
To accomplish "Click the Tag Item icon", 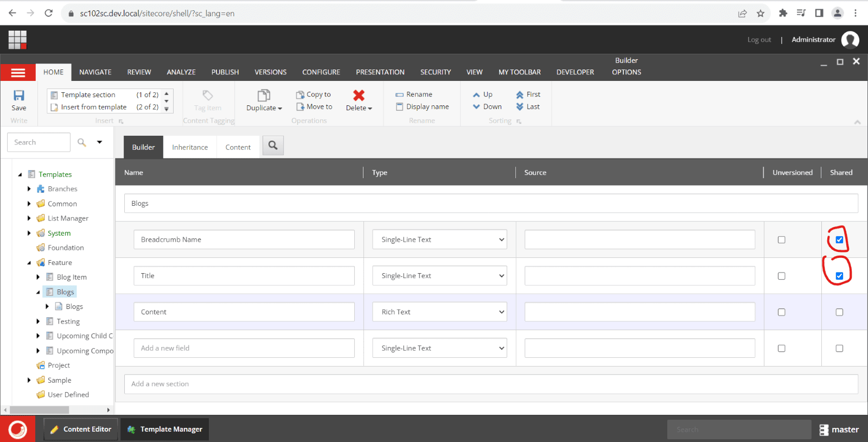I will coord(207,95).
